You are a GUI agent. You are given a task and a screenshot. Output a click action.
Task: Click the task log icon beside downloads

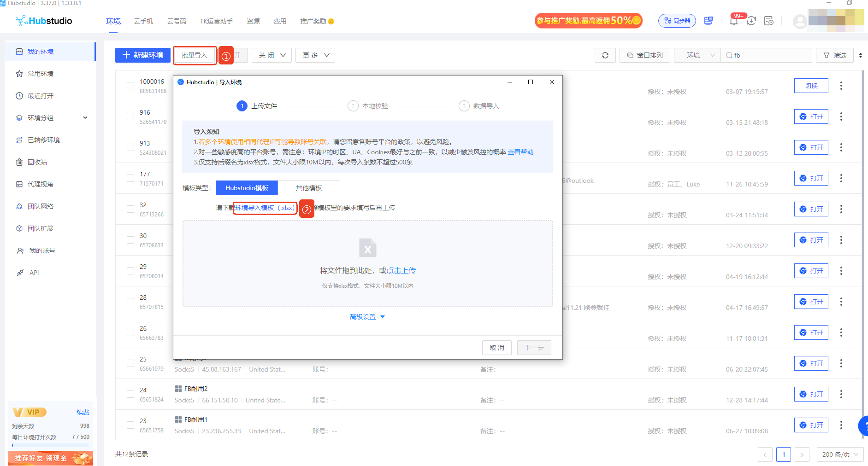pyautogui.click(x=769, y=21)
